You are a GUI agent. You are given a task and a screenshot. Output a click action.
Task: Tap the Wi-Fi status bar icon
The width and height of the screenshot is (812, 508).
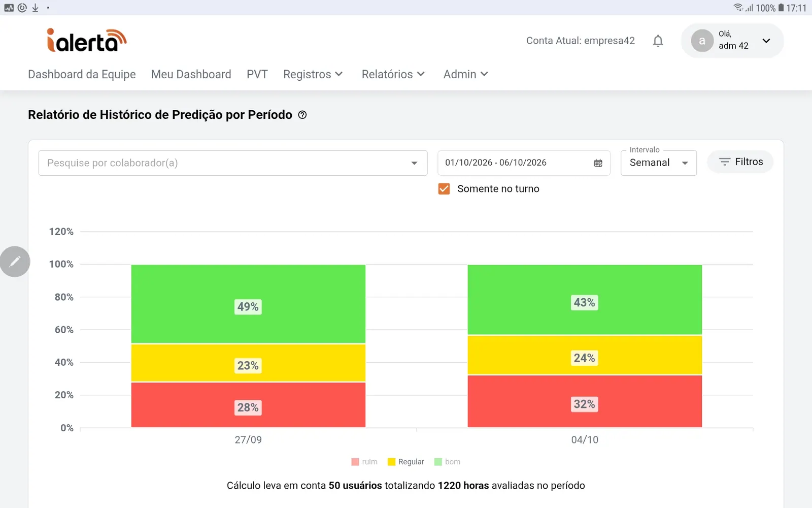pyautogui.click(x=738, y=8)
